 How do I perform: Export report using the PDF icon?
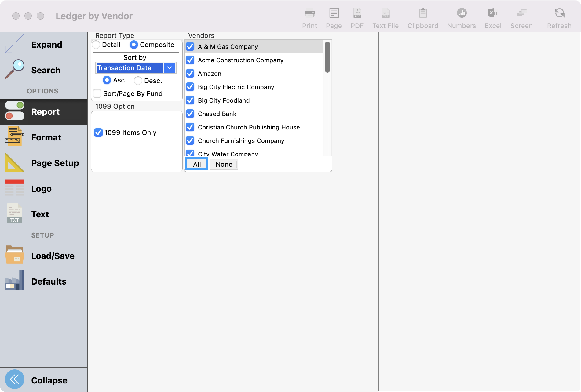[x=357, y=14]
